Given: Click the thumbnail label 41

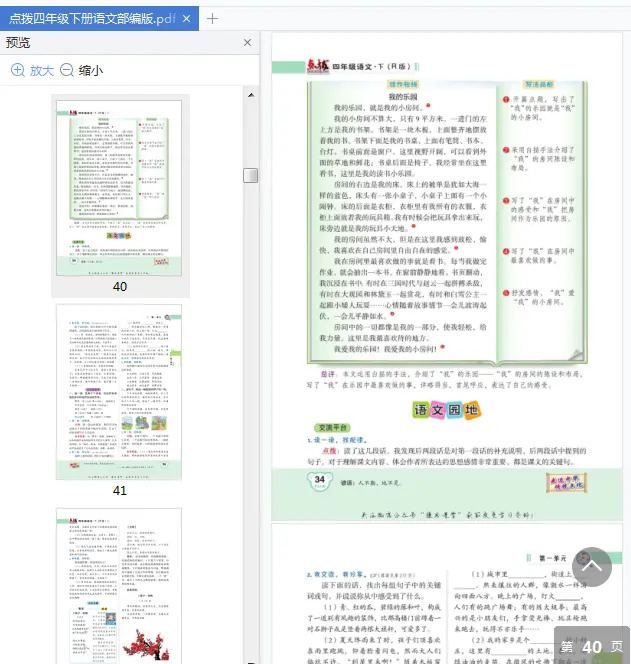Looking at the screenshot, I should pos(119,490).
